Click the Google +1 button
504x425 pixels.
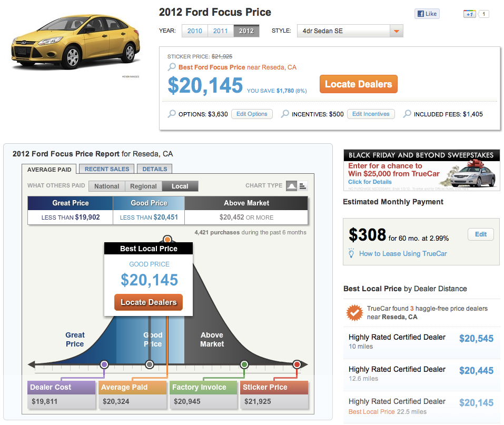click(x=470, y=14)
